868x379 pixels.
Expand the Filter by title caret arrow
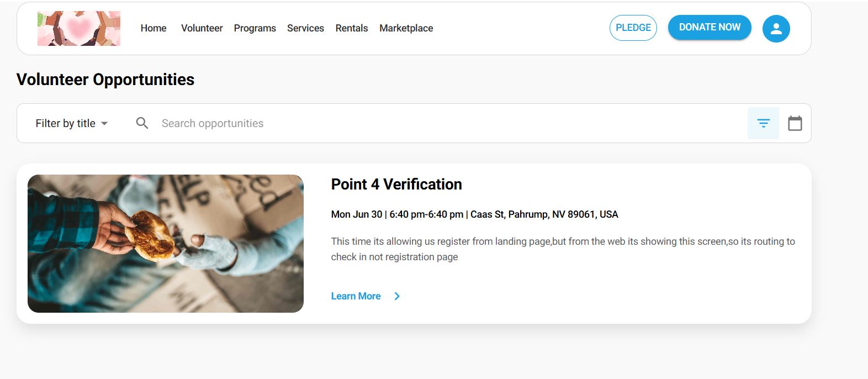tap(105, 124)
